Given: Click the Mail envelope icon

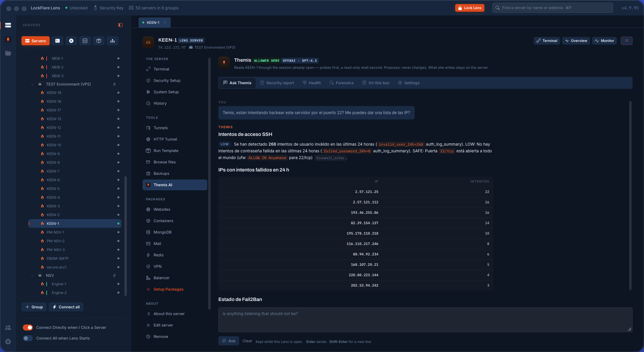Looking at the screenshot, I should pyautogui.click(x=148, y=244).
